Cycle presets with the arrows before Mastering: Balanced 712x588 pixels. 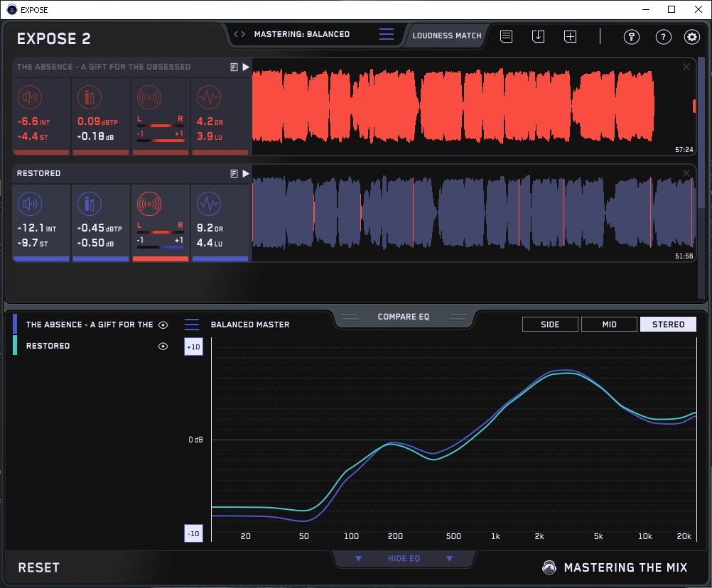click(239, 34)
